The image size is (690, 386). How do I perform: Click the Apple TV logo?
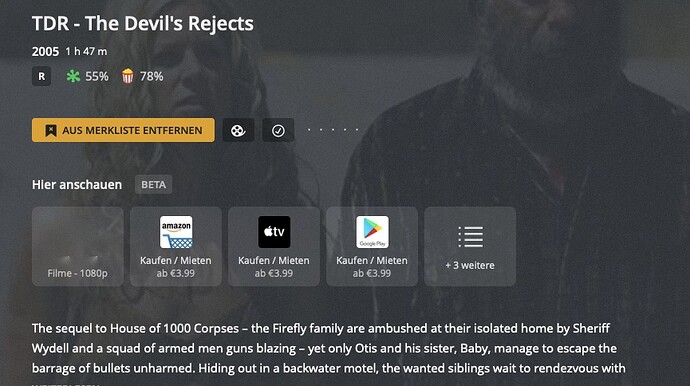tap(274, 232)
